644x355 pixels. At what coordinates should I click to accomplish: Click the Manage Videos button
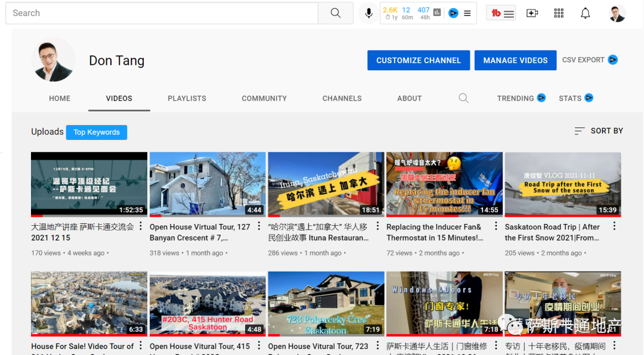[515, 60]
